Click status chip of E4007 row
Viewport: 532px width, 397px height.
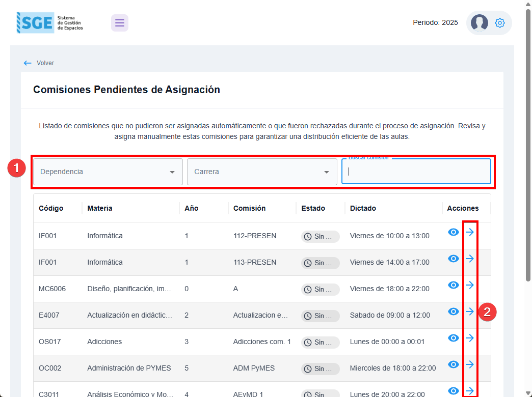tap(321, 316)
